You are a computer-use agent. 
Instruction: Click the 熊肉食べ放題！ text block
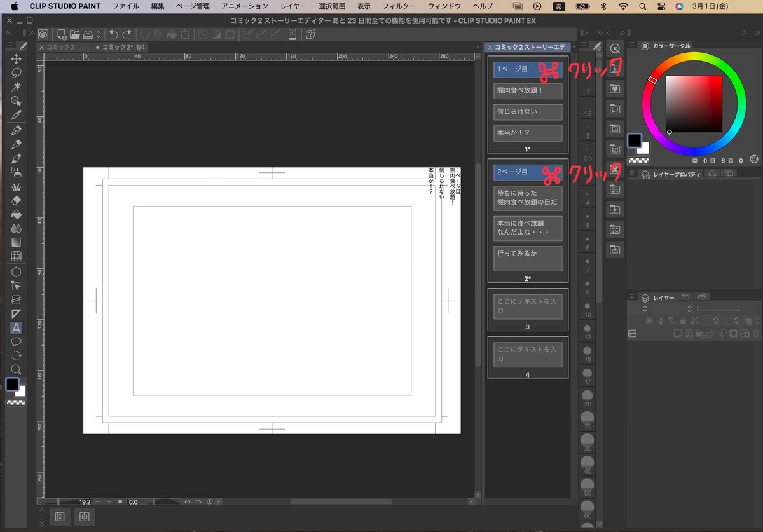(x=526, y=91)
